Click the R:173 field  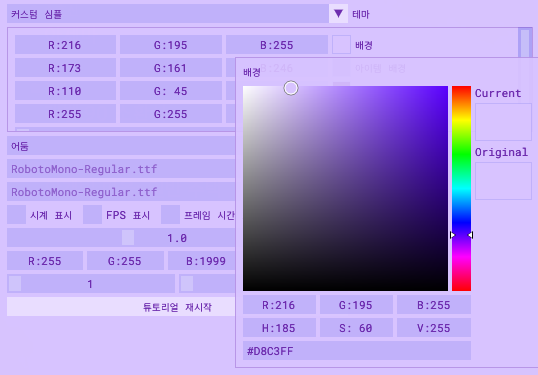65,68
